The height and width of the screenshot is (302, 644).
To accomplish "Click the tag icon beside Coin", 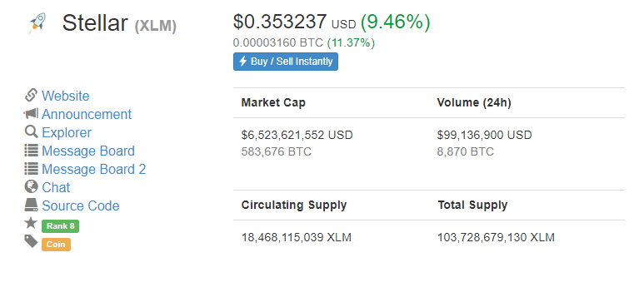I will coord(31,241).
